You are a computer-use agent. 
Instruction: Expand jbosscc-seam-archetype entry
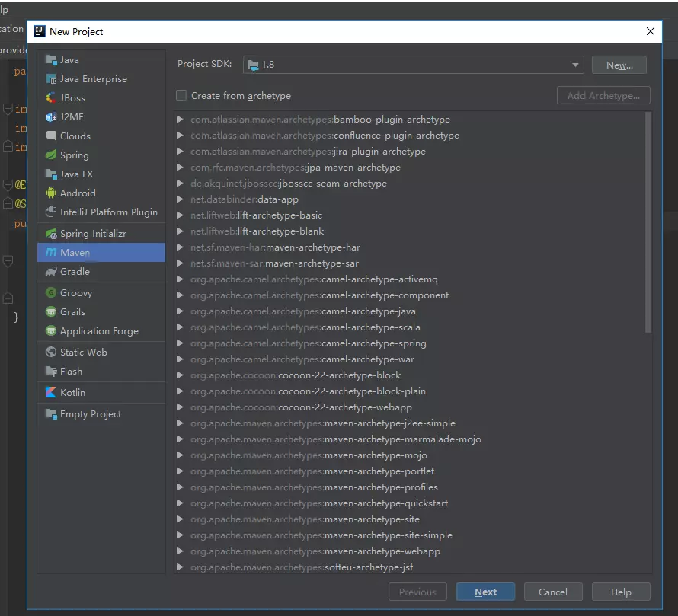point(181,184)
